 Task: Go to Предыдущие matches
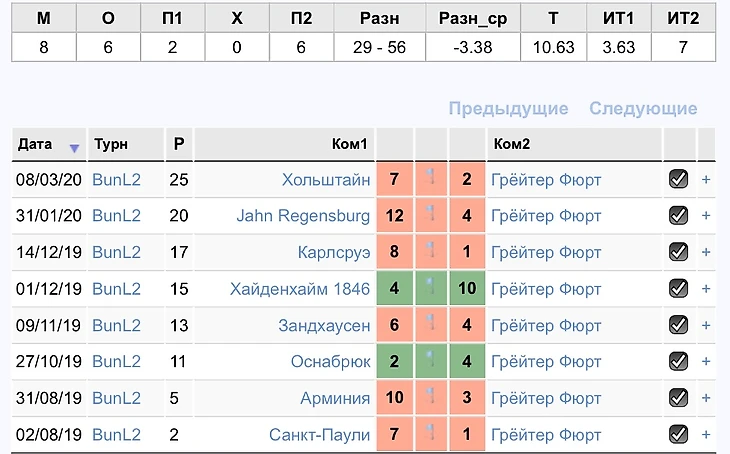[x=508, y=108]
